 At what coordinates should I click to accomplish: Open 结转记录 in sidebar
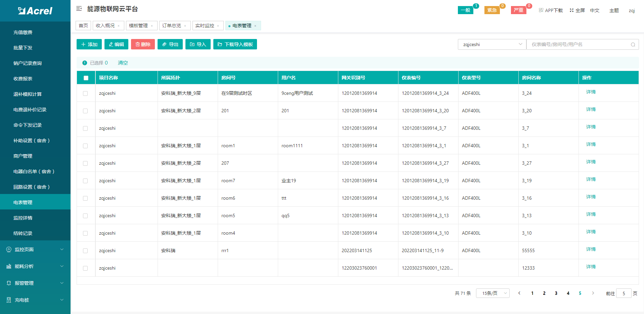[x=35, y=233]
